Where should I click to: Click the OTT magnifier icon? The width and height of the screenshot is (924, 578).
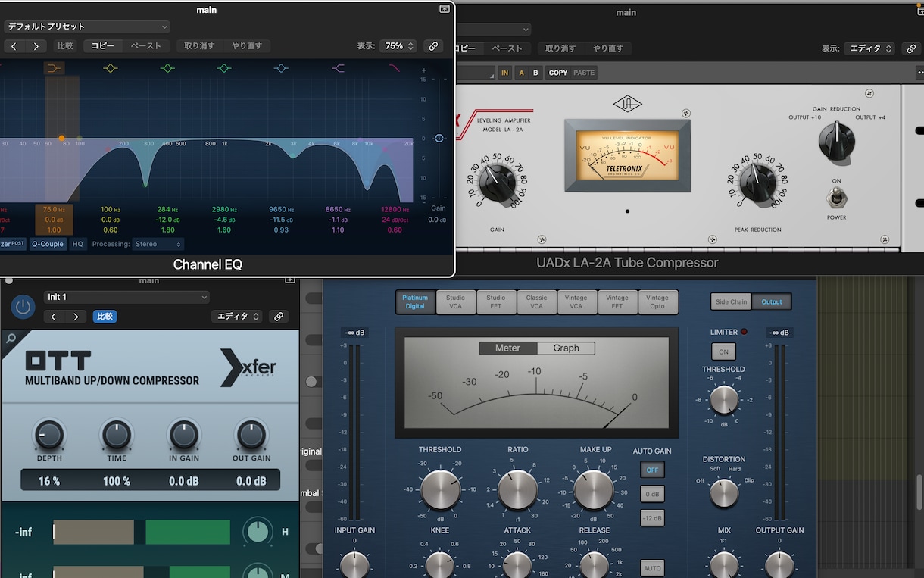click(x=10, y=339)
